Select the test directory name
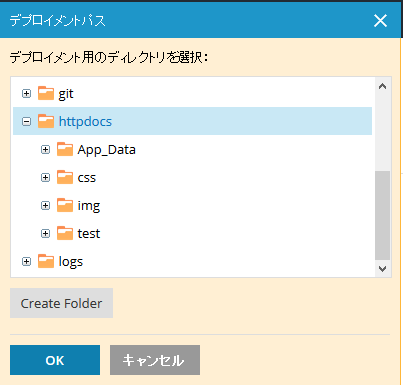The height and width of the screenshot is (385, 403). point(89,234)
